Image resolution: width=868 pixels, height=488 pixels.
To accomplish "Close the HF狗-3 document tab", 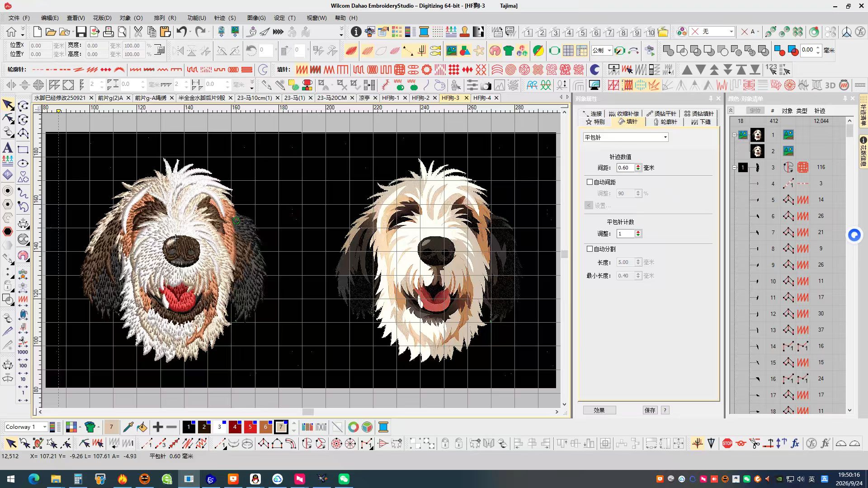I will pos(467,98).
